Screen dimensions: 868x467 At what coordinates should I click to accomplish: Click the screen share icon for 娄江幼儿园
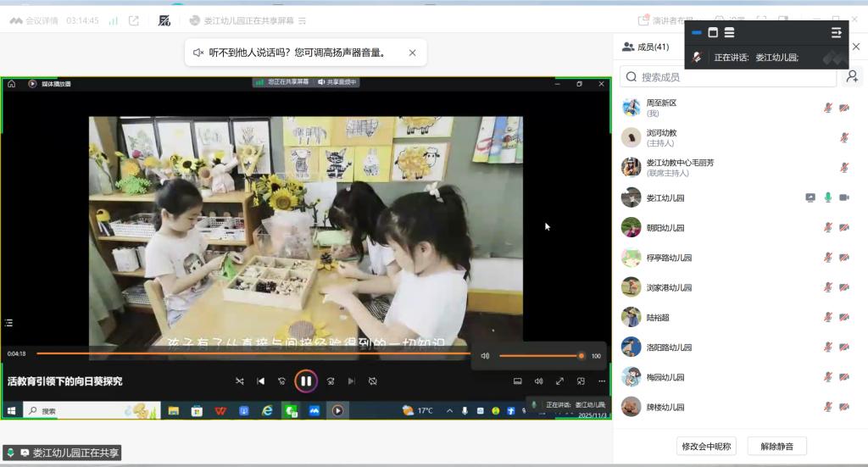pyautogui.click(x=810, y=197)
